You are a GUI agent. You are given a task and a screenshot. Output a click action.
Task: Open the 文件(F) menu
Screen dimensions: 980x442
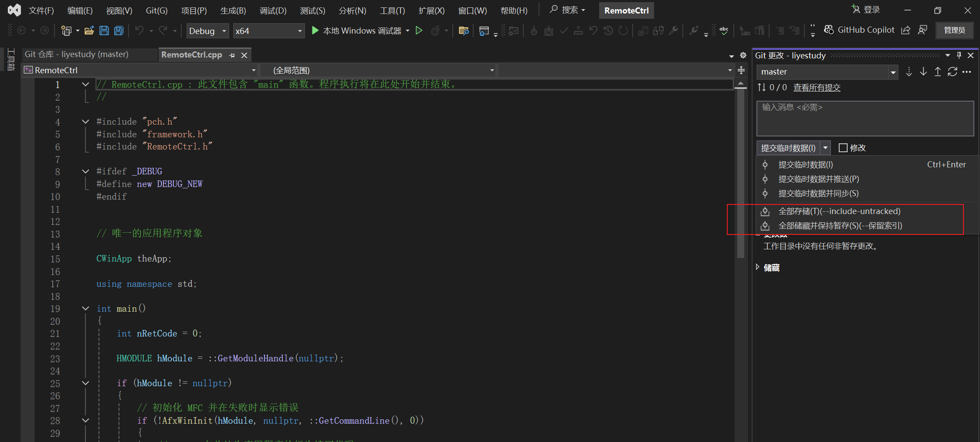(x=41, y=10)
